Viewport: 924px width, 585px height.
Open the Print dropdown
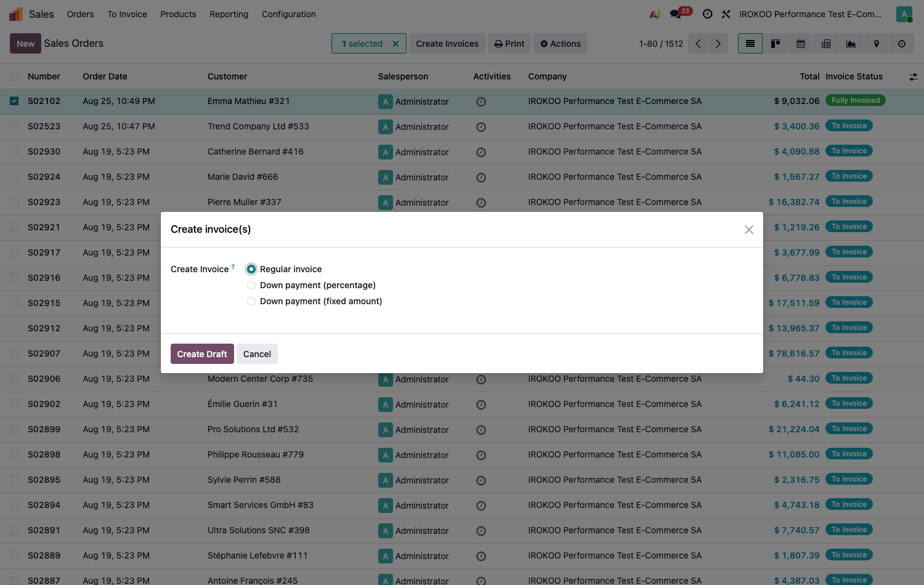pos(509,44)
